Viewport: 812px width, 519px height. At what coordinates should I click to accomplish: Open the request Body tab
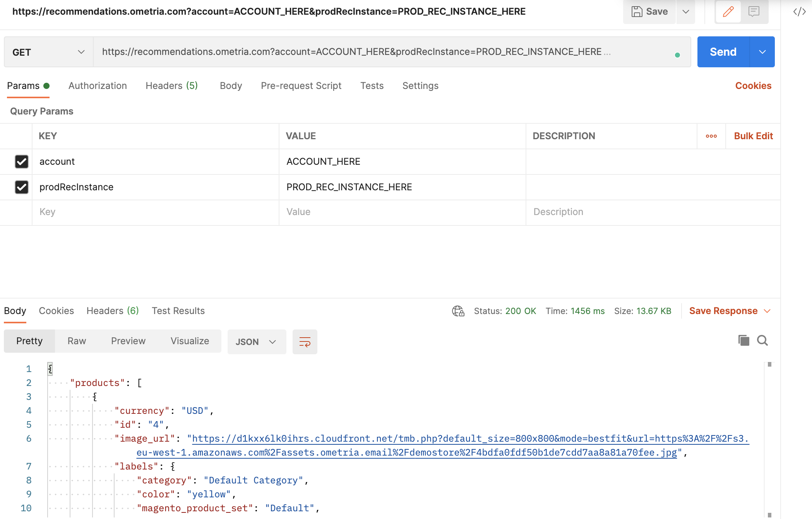231,86
